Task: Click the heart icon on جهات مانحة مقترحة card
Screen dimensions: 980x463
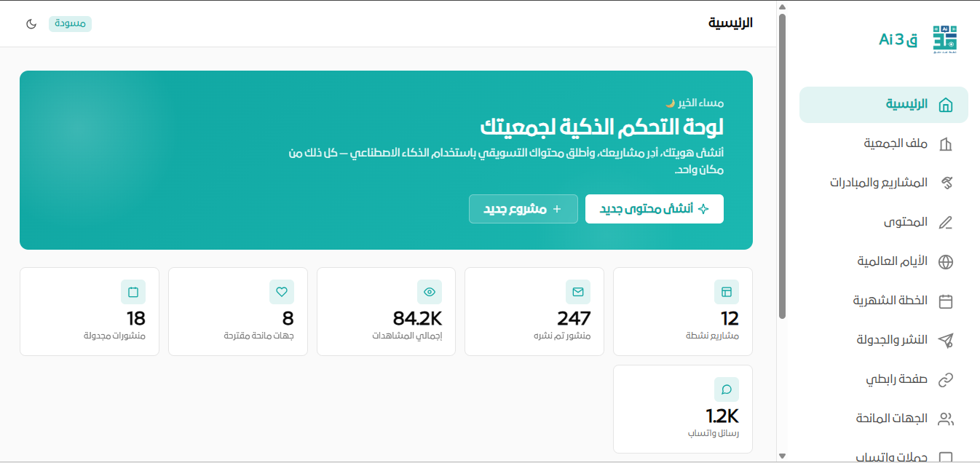Action: pos(282,292)
